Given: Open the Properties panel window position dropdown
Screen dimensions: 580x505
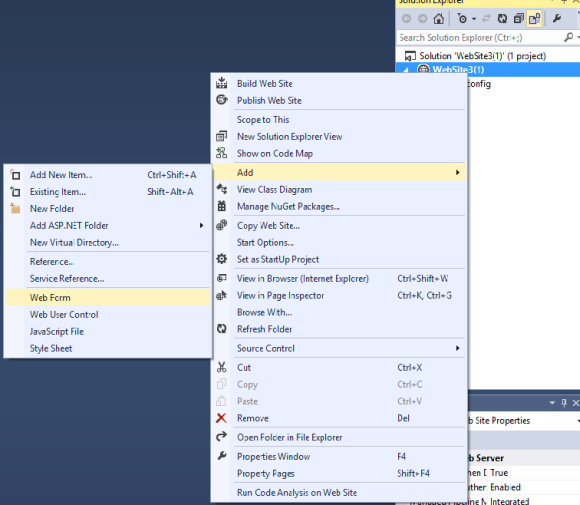Looking at the screenshot, I should point(552,403).
